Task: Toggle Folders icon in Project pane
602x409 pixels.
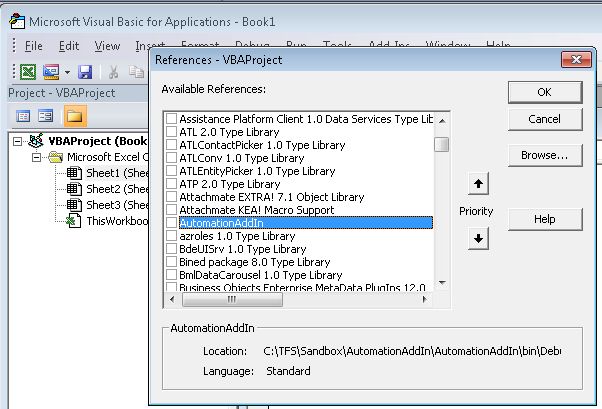Action: 74,116
